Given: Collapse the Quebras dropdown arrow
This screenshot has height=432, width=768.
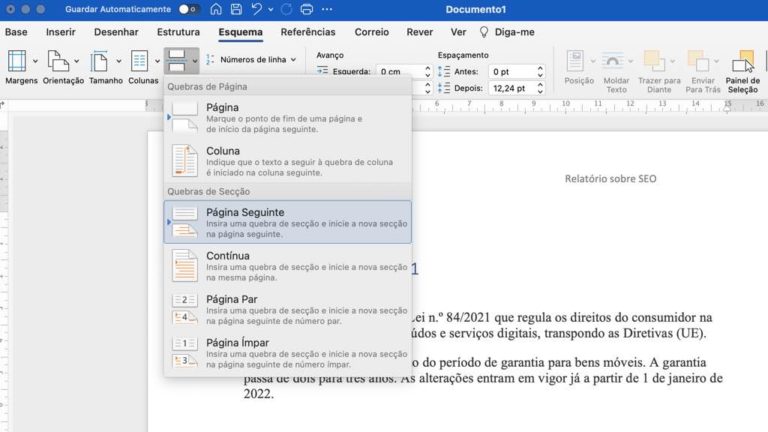Looking at the screenshot, I should 194,61.
